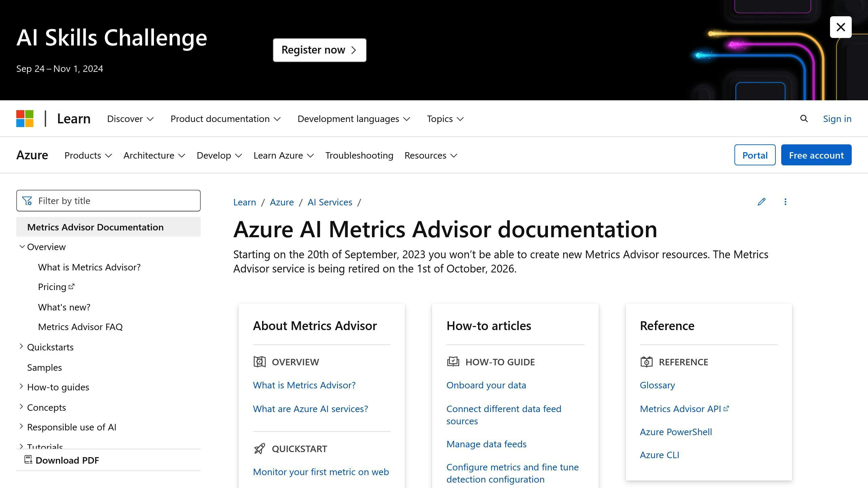868x488 pixels.
Task: Click the Microsoft logo icon top left
Action: coord(24,119)
